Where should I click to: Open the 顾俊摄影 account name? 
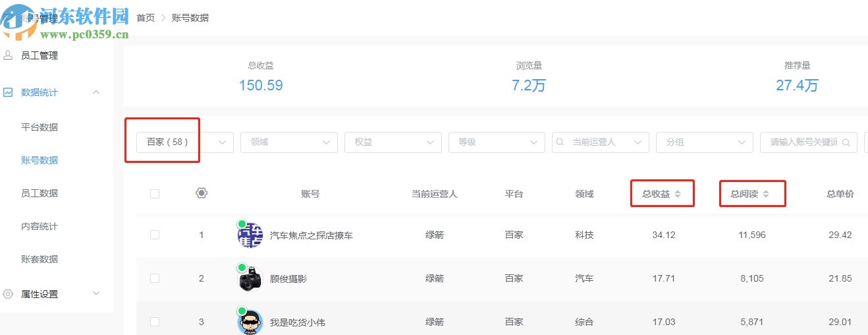(x=288, y=279)
